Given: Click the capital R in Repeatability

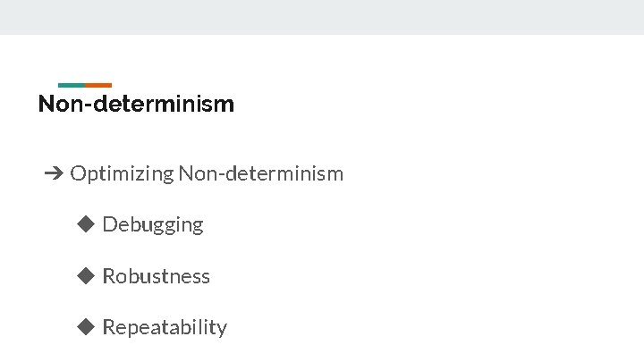Looking at the screenshot, I should (x=108, y=327).
